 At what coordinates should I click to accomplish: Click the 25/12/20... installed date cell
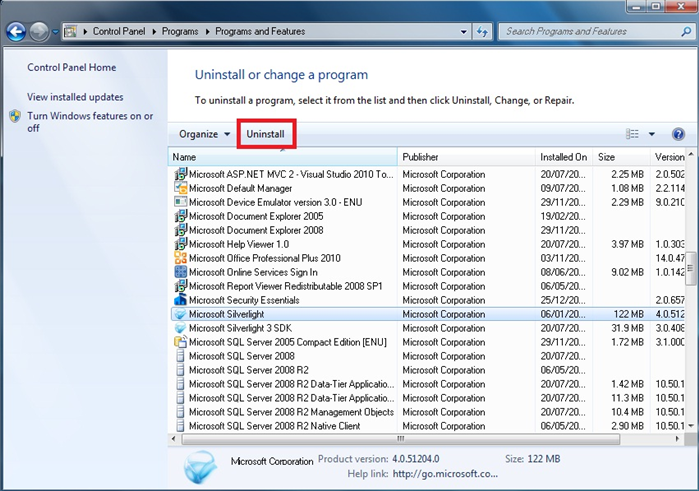click(563, 300)
